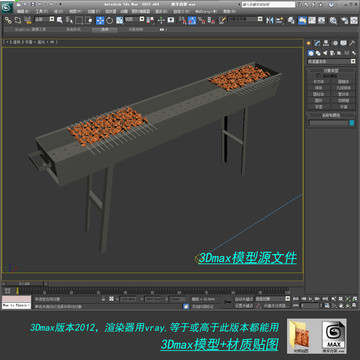The height and width of the screenshot is (360, 360).
Task: Click the Unlink Selection tool
Action: point(17,21)
